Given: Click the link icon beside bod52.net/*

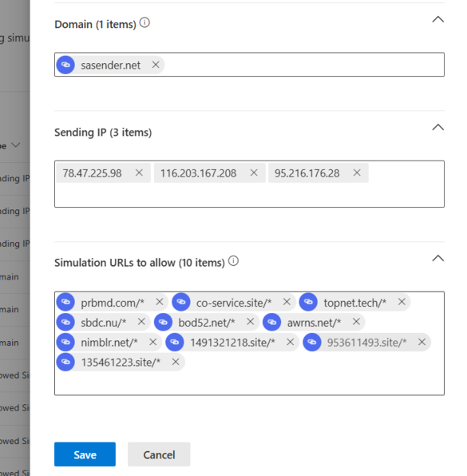Looking at the screenshot, I should [x=164, y=322].
